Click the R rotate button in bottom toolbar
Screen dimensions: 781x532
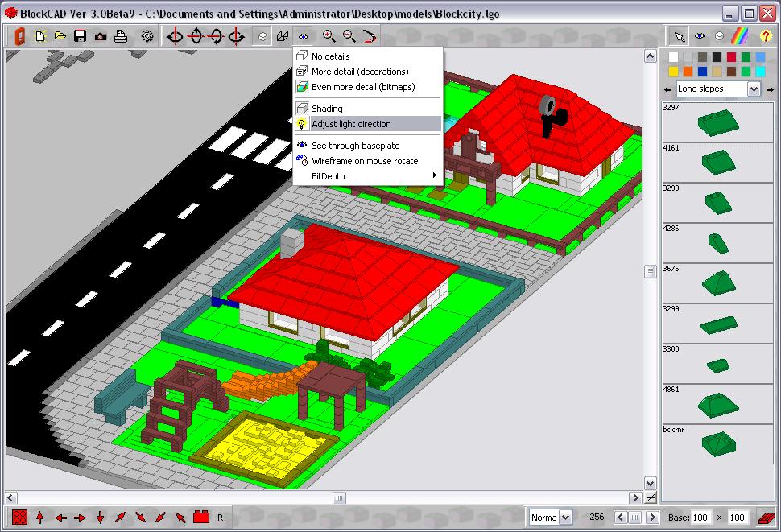coord(220,518)
